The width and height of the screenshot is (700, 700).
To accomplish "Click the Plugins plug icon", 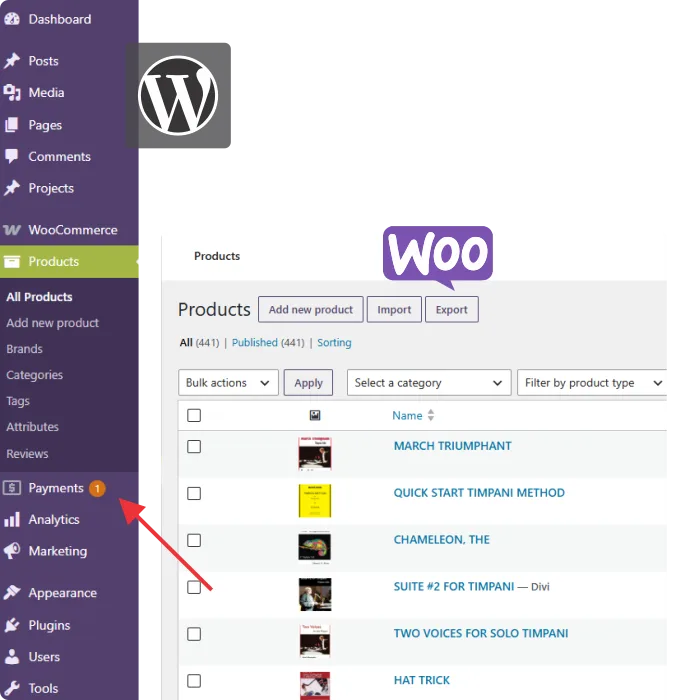I will click(x=12, y=625).
